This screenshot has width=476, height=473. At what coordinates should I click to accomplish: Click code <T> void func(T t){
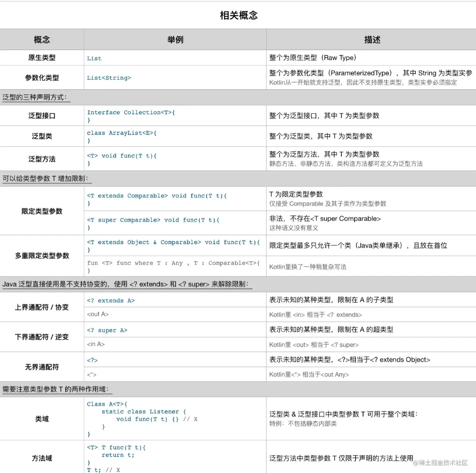point(122,156)
